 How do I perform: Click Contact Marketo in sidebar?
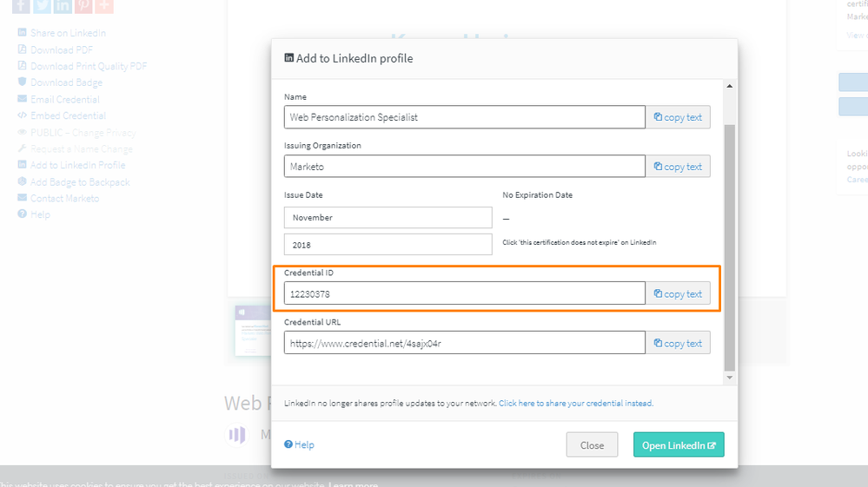[x=64, y=199]
